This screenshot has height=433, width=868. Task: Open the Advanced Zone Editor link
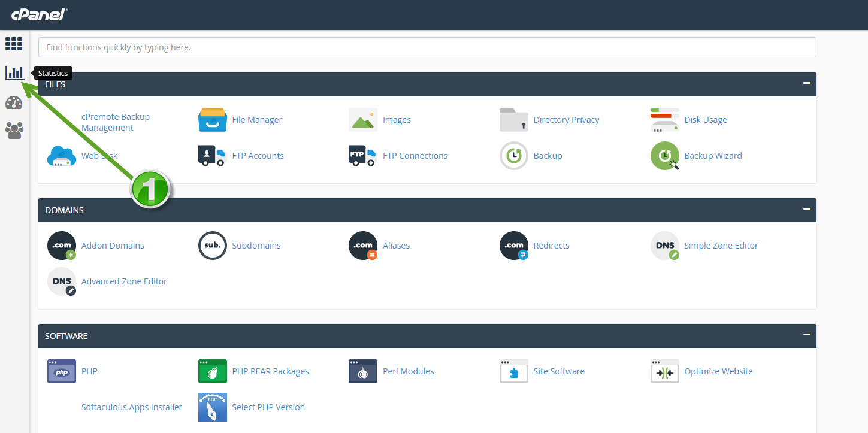click(124, 281)
